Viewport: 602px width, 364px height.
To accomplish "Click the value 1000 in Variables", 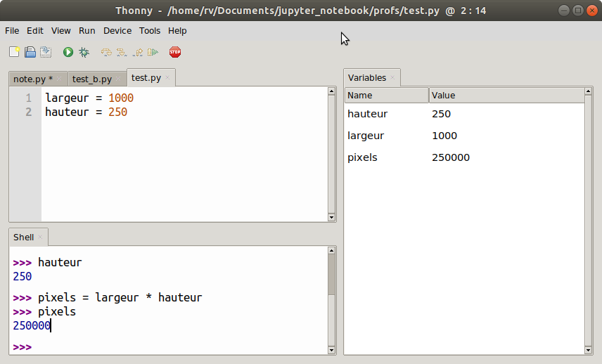I will tap(444, 136).
